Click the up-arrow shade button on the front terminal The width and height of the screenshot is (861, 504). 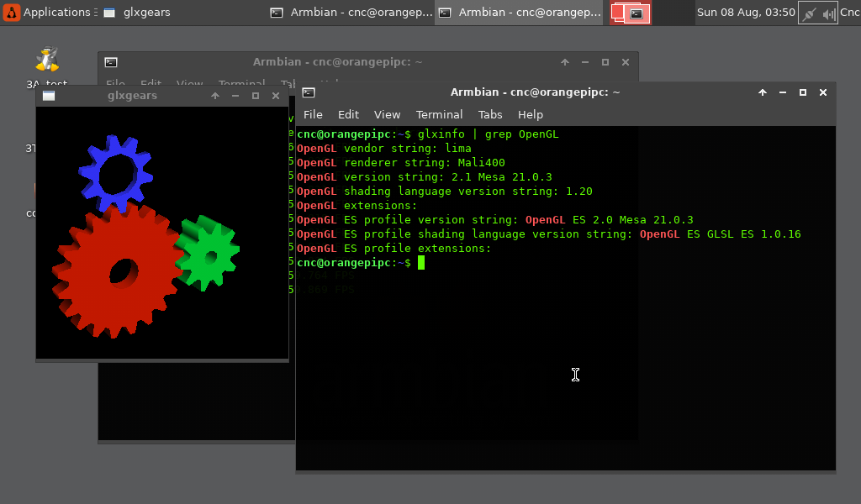[x=763, y=92]
